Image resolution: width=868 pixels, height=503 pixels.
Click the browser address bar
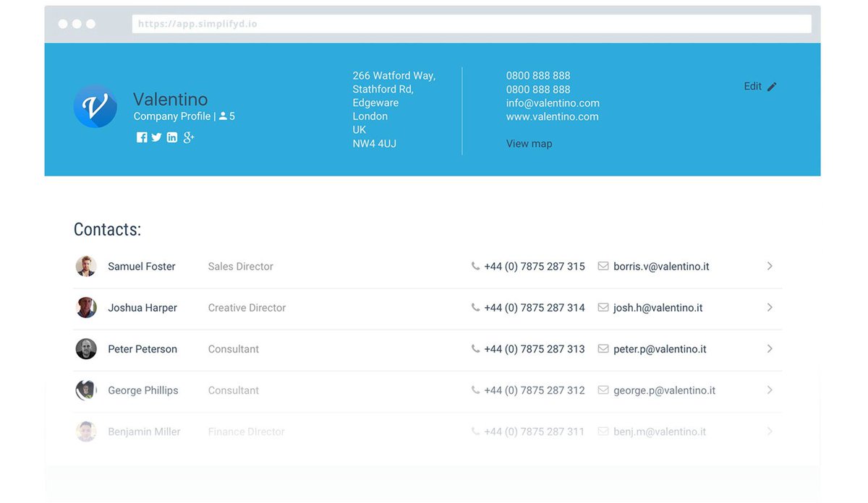[472, 24]
